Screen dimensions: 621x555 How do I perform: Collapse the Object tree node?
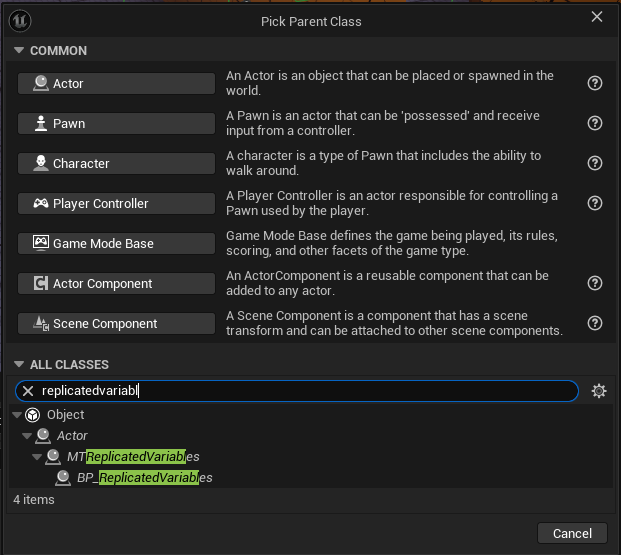(x=17, y=415)
